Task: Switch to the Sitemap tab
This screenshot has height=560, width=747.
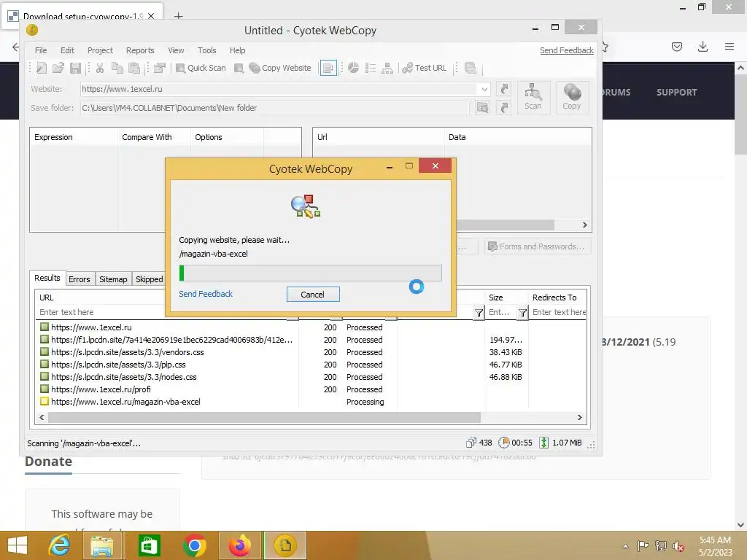Action: 113,279
